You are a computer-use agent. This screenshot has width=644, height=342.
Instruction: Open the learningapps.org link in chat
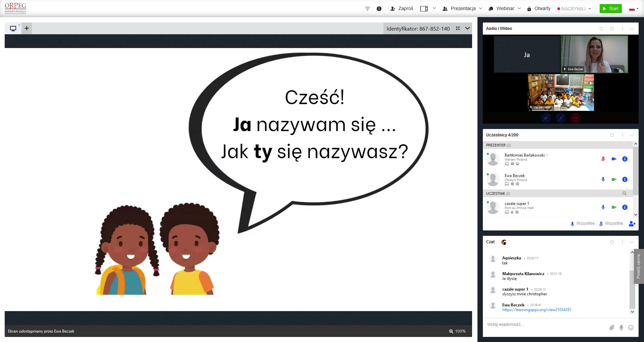[537, 310]
